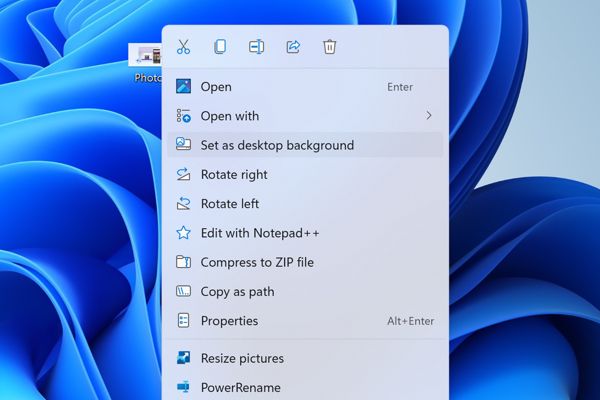Click the star icon for Notepad++
The width and height of the screenshot is (600, 400).
point(183,233)
